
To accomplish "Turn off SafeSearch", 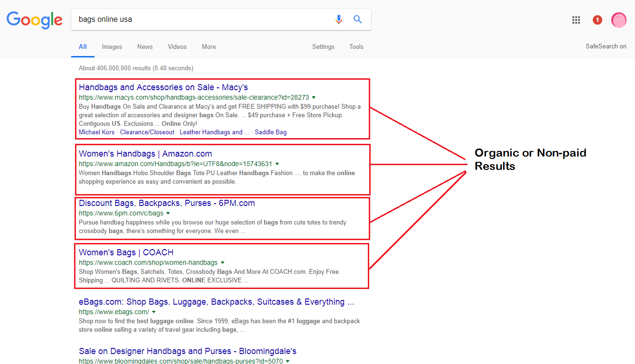I will pos(606,46).
